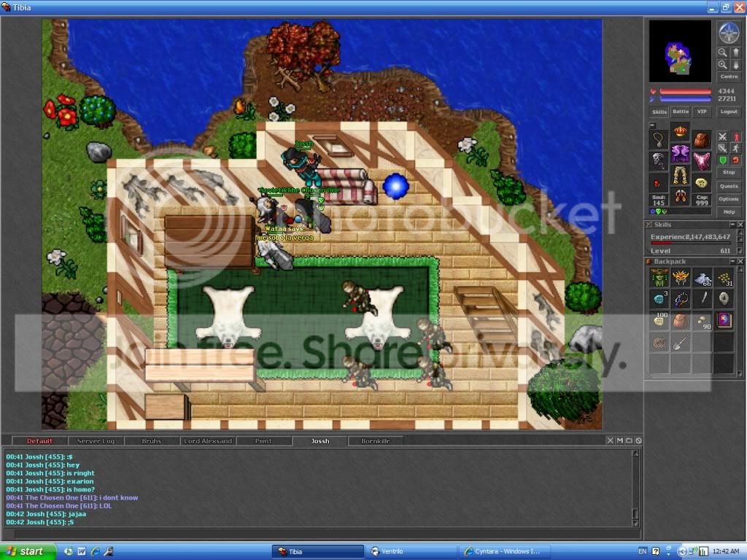747x560 pixels.
Task: Click the blue rune with count 3
Action: [x=659, y=299]
